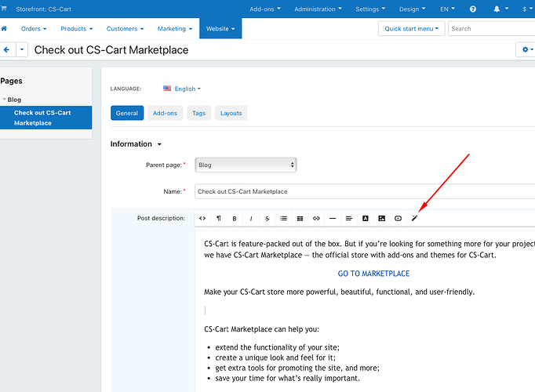Open the Quick start menu
The width and height of the screenshot is (535, 392).
412,28
